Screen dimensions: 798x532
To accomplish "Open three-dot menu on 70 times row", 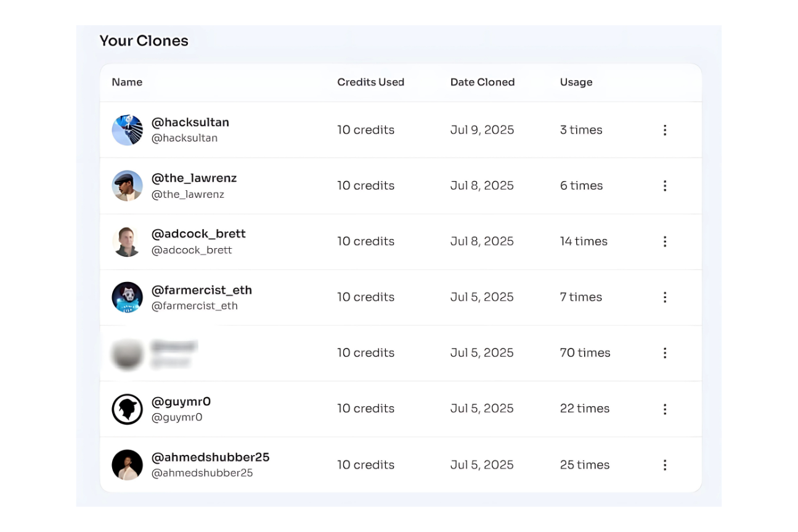I will click(x=664, y=353).
